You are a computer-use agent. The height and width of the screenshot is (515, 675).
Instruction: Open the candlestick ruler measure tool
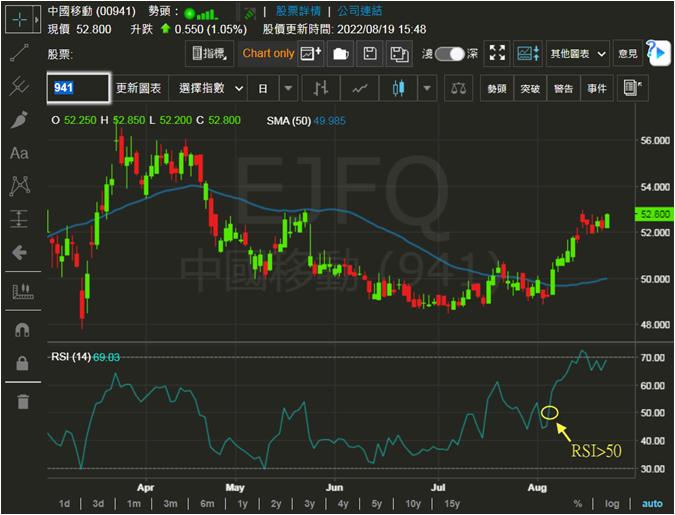(22, 292)
